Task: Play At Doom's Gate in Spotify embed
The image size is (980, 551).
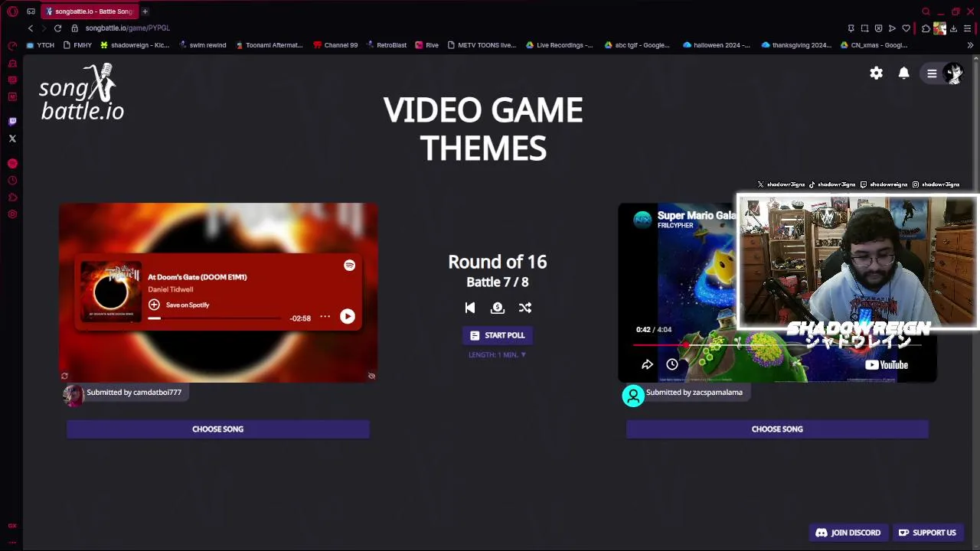Action: coord(348,316)
